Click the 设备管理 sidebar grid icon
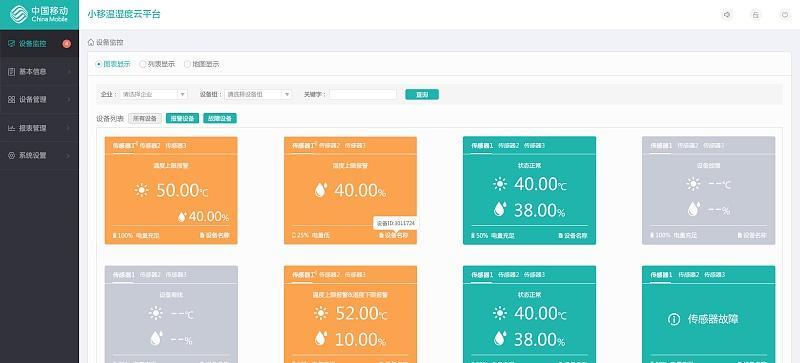The height and width of the screenshot is (363, 800). coord(11,100)
